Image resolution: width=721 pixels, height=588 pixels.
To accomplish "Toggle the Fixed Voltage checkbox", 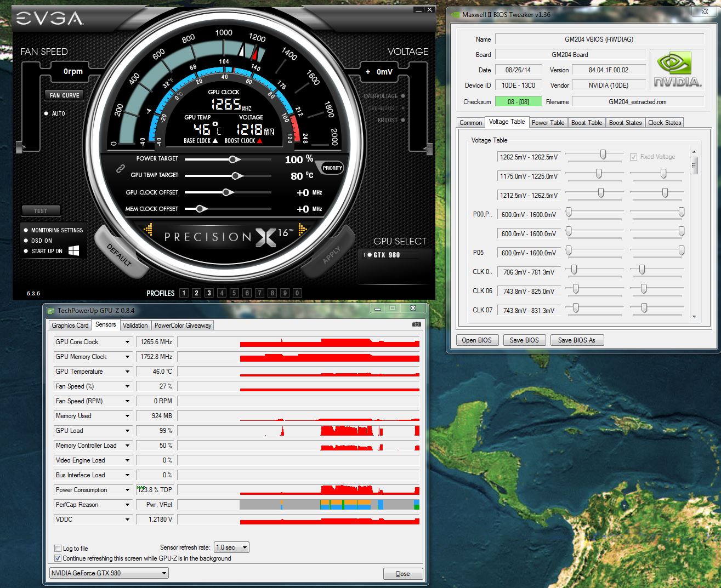I will [x=634, y=157].
